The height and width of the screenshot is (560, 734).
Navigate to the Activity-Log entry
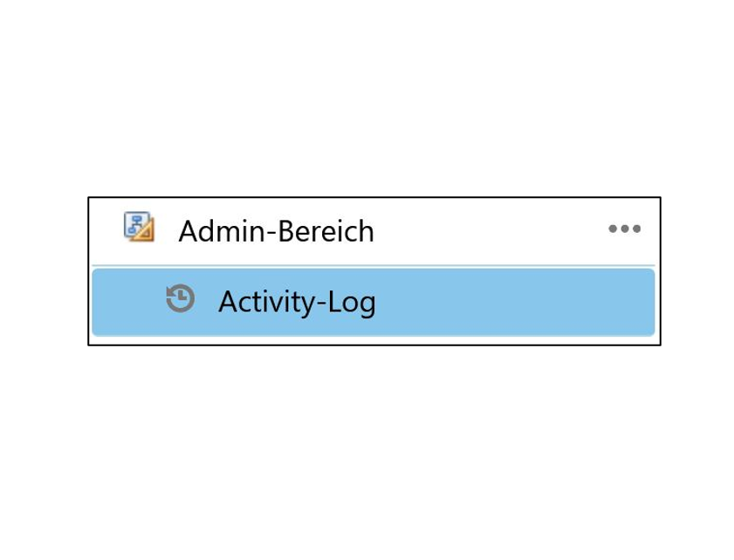pyautogui.click(x=373, y=302)
